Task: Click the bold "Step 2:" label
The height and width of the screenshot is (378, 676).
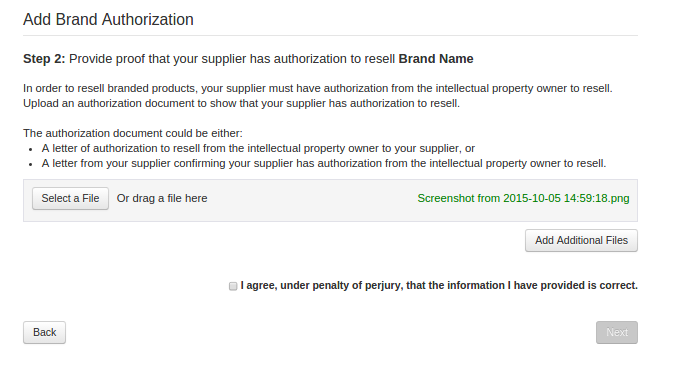Action: pyautogui.click(x=44, y=59)
